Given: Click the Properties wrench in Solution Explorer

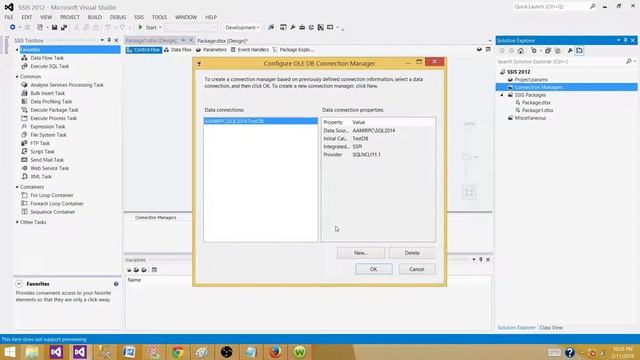Looking at the screenshot, I should coord(570,51).
